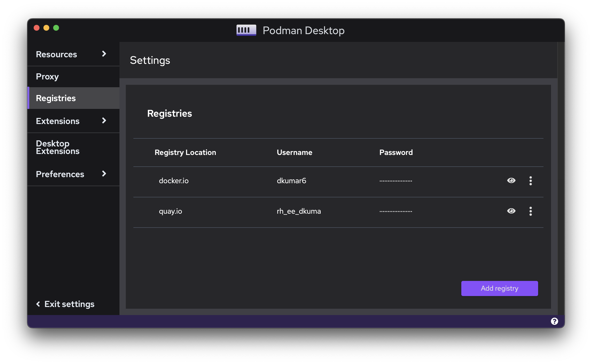This screenshot has width=592, height=364.
Task: Open the Proxy settings page
Action: point(47,77)
